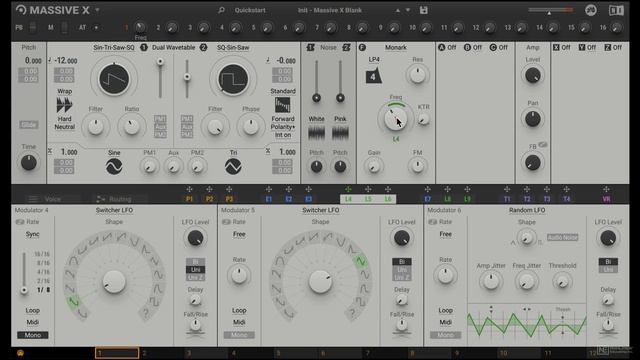Click the Quickstart preset category
This screenshot has width=640, height=360.
[x=250, y=10]
